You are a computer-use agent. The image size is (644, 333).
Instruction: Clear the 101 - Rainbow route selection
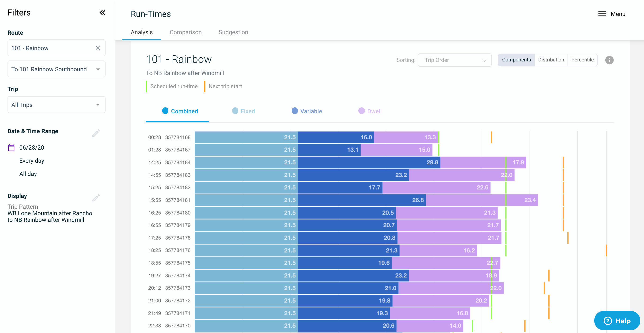pyautogui.click(x=98, y=48)
